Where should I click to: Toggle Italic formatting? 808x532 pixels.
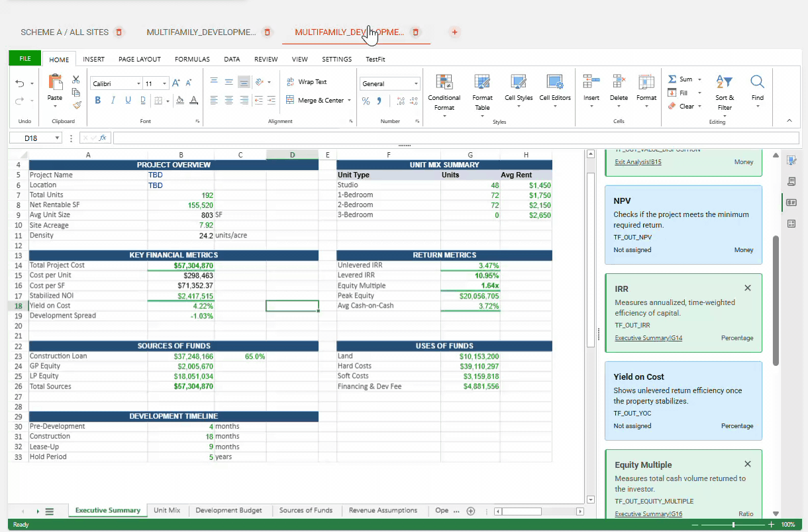click(113, 101)
